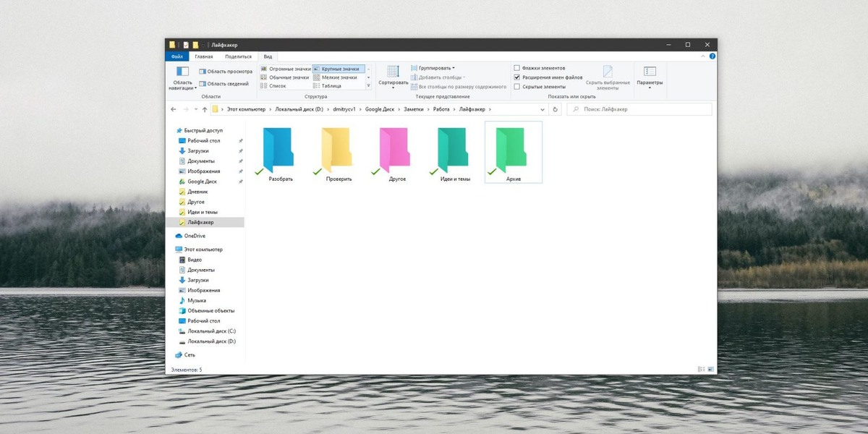Toggle Область сведений details pane

[224, 84]
